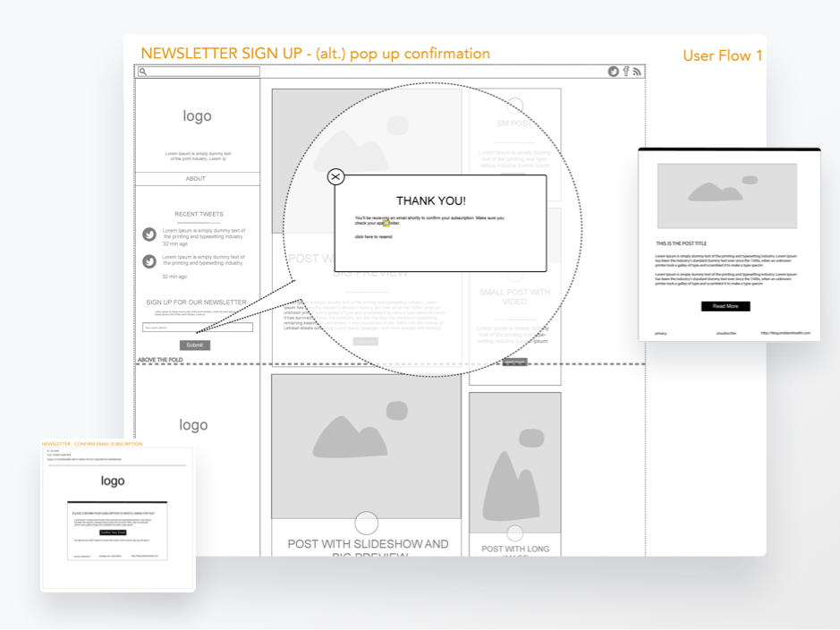
Task: Click 'POST WITH SLIDESHOW AND' title text
Action: tap(368, 544)
